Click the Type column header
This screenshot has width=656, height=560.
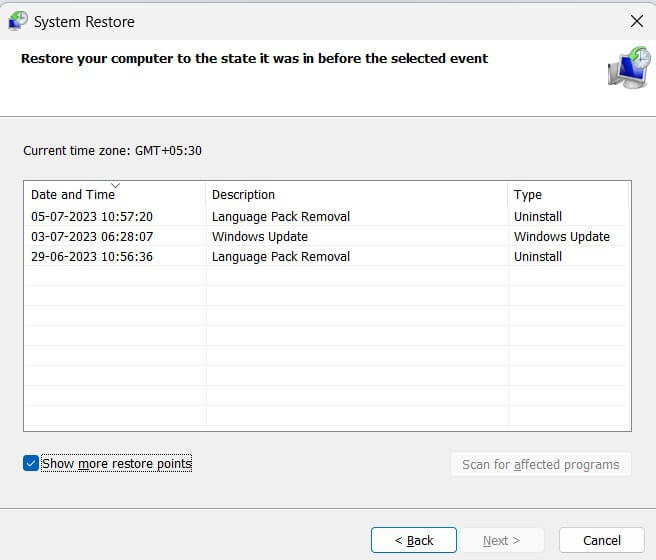[568, 194]
